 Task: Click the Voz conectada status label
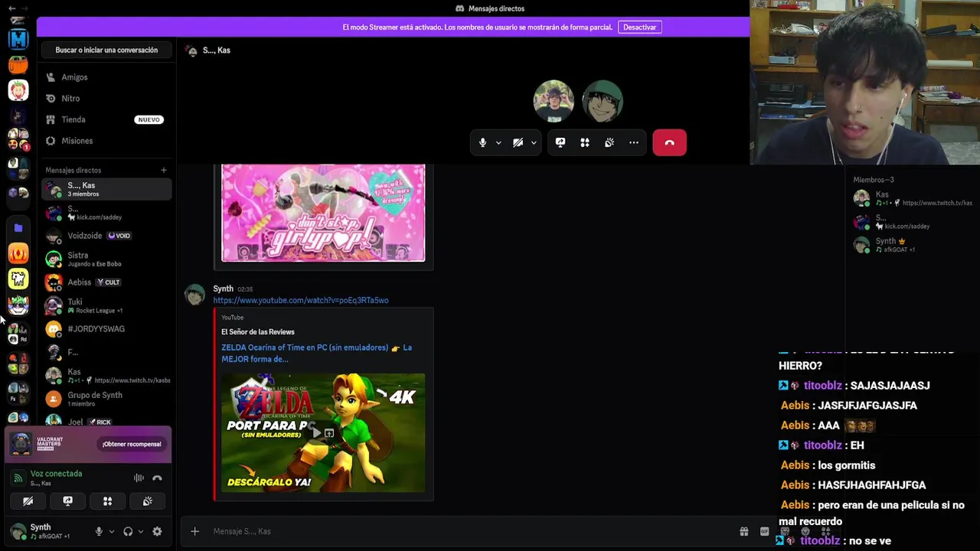56,474
